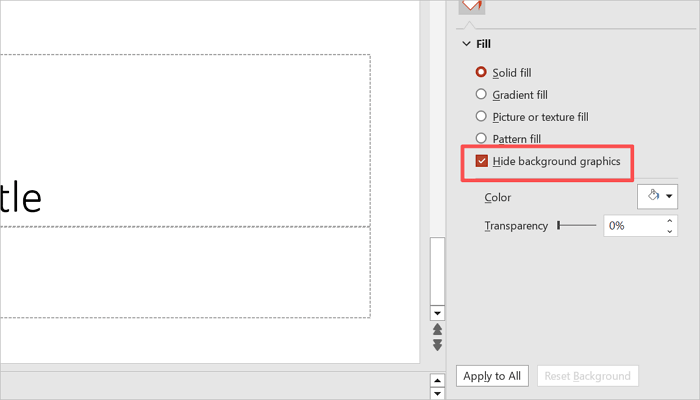The image size is (700, 400).
Task: Click the slide vertical scrollbar thumb
Action: (438, 271)
